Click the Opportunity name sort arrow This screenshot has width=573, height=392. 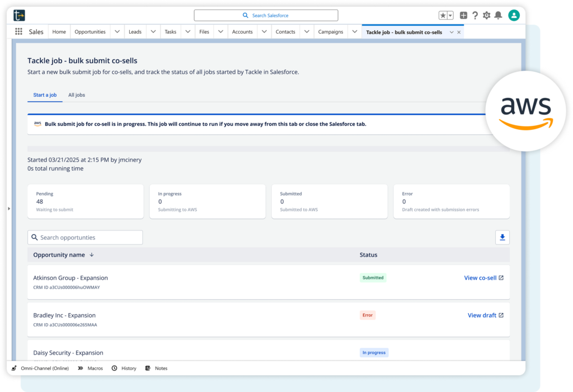(x=92, y=255)
